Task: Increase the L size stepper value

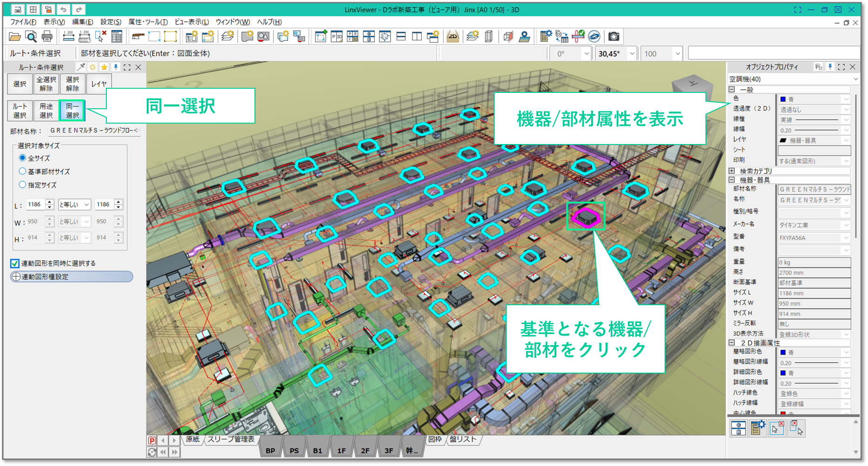Action: [x=50, y=202]
